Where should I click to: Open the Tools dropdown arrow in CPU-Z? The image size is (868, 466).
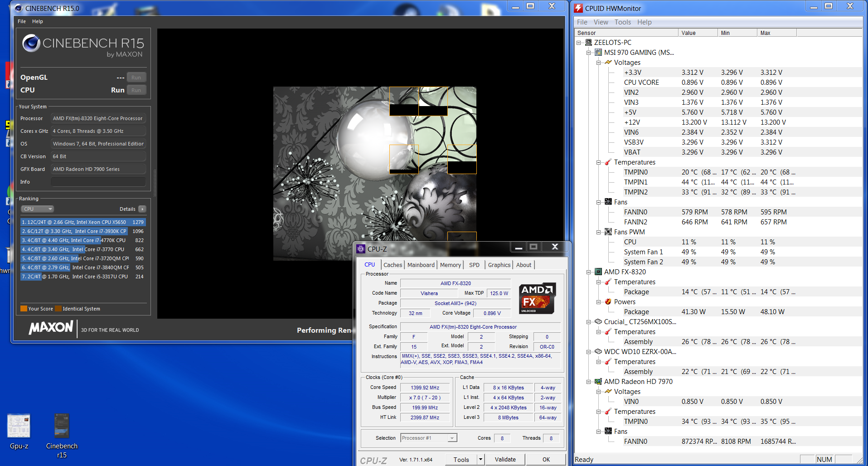tap(480, 460)
